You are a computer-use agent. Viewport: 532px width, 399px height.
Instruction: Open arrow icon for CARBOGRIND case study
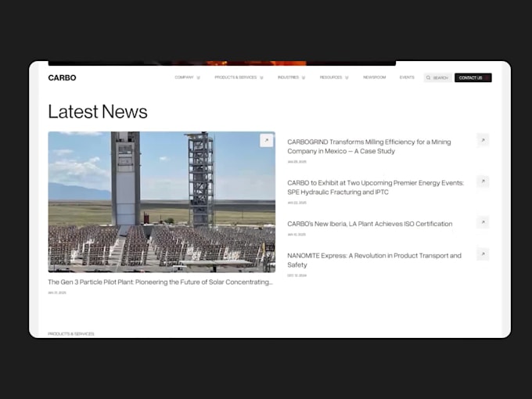483,140
